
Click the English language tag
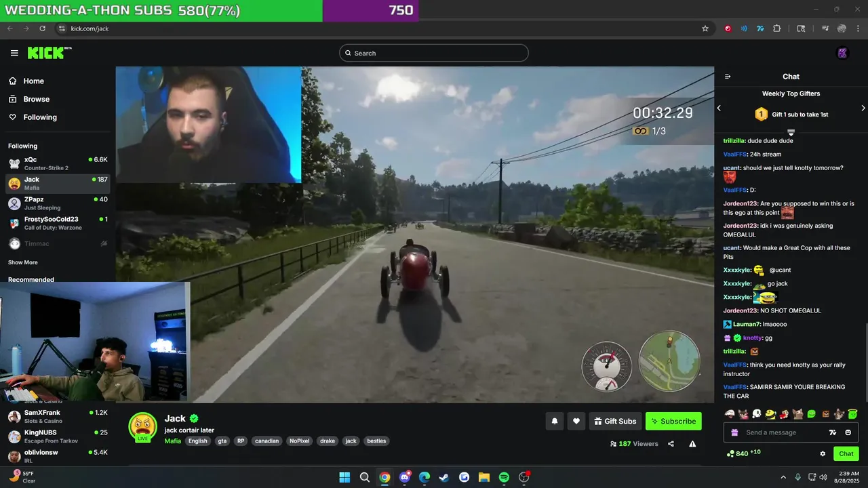(198, 441)
